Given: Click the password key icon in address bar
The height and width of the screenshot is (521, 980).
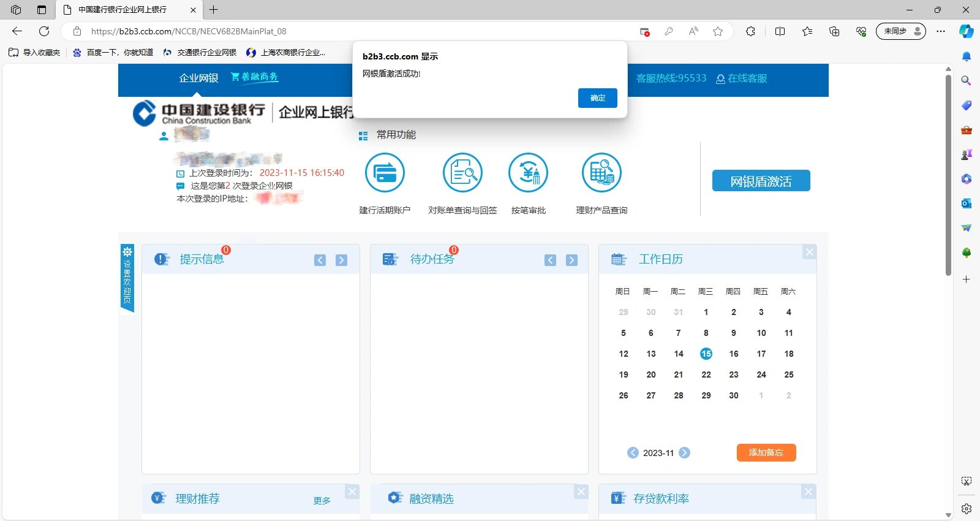Looking at the screenshot, I should click(x=669, y=31).
